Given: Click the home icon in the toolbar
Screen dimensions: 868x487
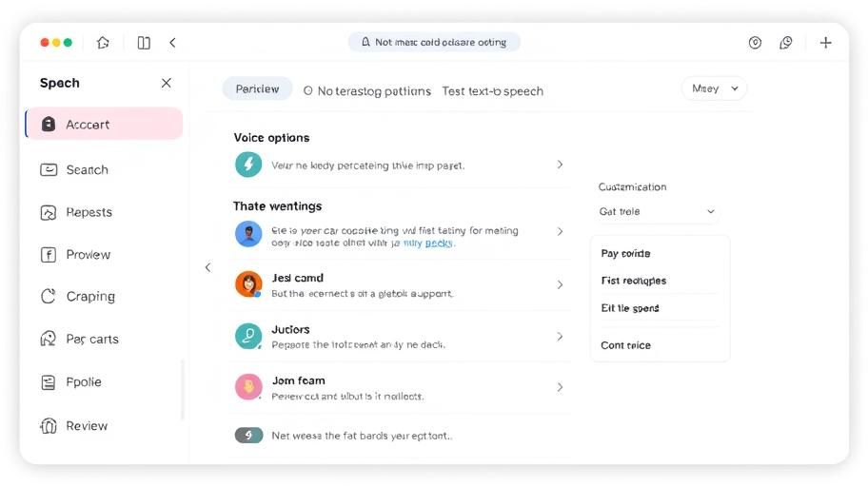Looking at the screenshot, I should [x=103, y=43].
